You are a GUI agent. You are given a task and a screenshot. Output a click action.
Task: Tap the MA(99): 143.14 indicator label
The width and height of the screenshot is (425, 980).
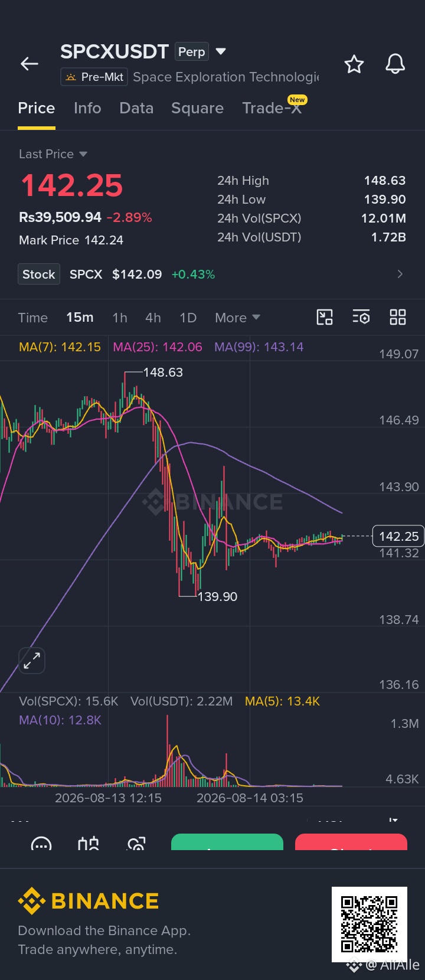click(259, 347)
